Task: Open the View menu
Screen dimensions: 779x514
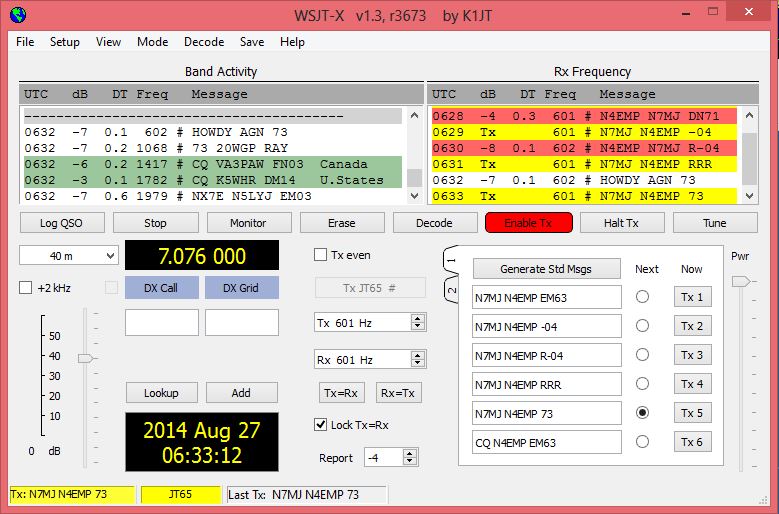Action: [108, 42]
